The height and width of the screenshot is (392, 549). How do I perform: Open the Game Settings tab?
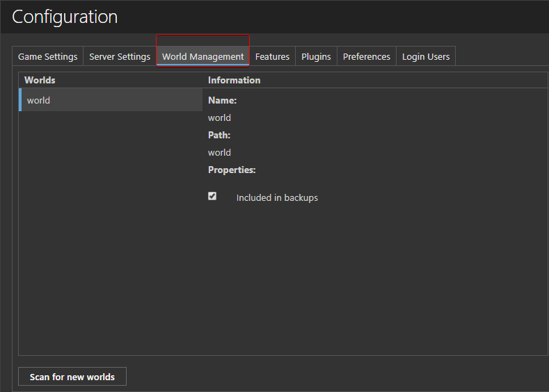pos(47,56)
